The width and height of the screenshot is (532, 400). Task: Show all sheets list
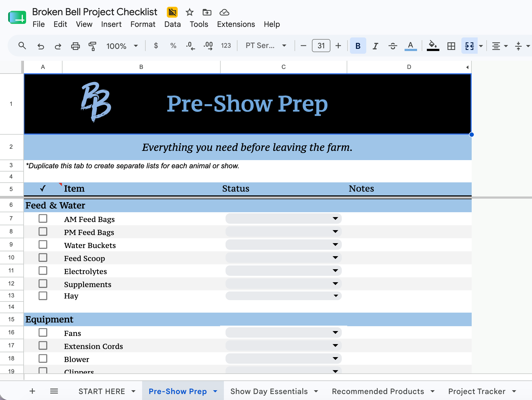[x=54, y=391]
